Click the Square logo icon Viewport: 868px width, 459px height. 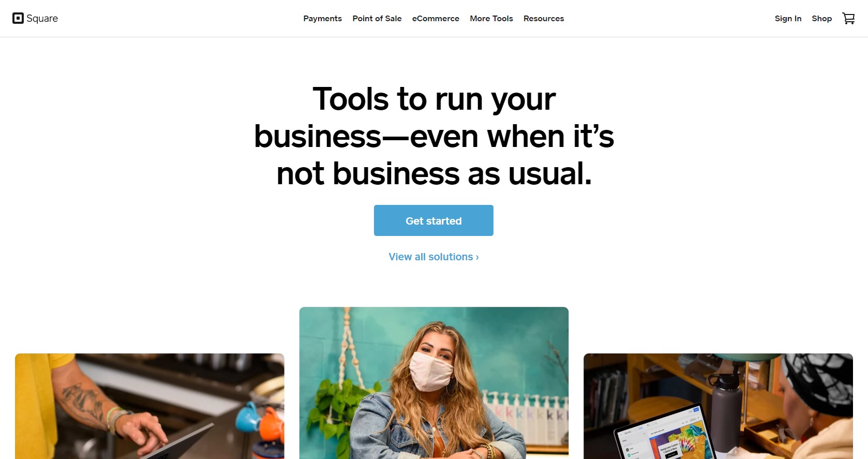pyautogui.click(x=18, y=19)
